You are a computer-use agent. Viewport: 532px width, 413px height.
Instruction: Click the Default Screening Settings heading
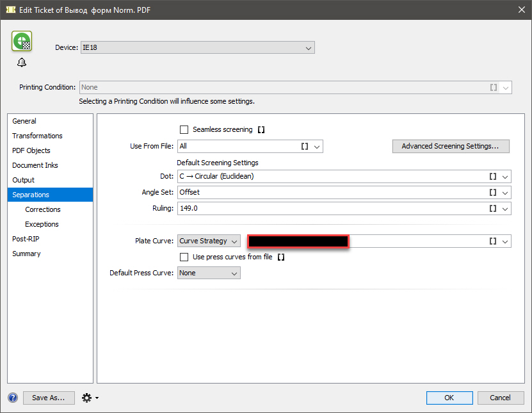click(x=218, y=163)
